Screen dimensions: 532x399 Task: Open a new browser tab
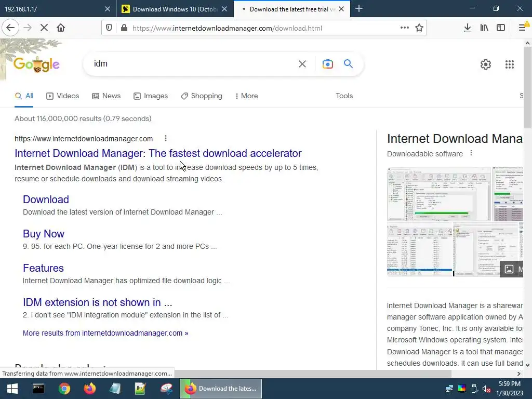(359, 9)
